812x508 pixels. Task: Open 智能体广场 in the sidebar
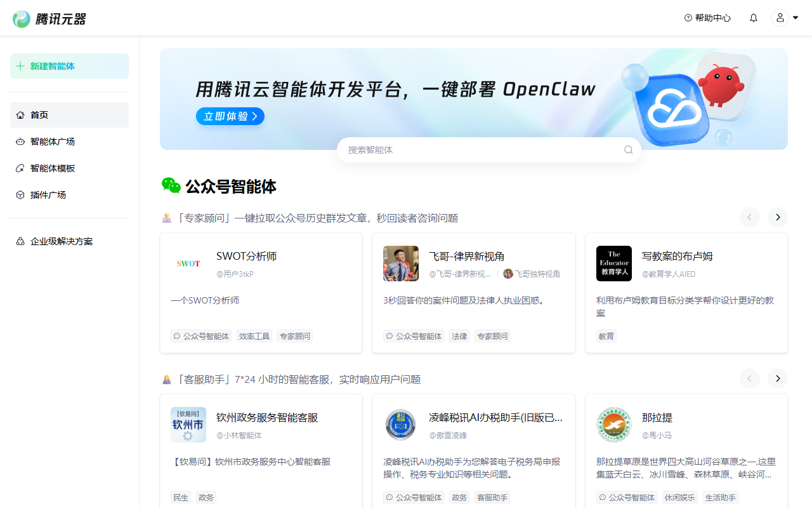(69, 142)
